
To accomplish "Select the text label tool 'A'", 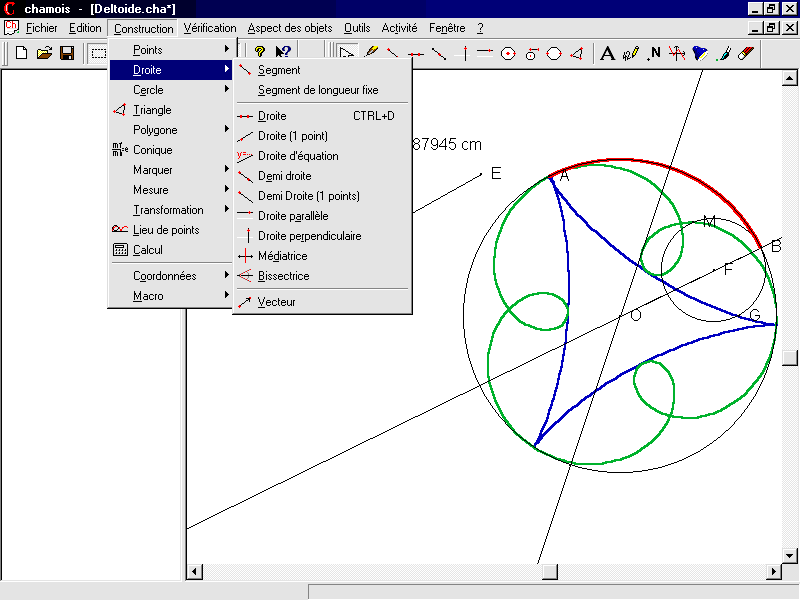I will point(607,53).
